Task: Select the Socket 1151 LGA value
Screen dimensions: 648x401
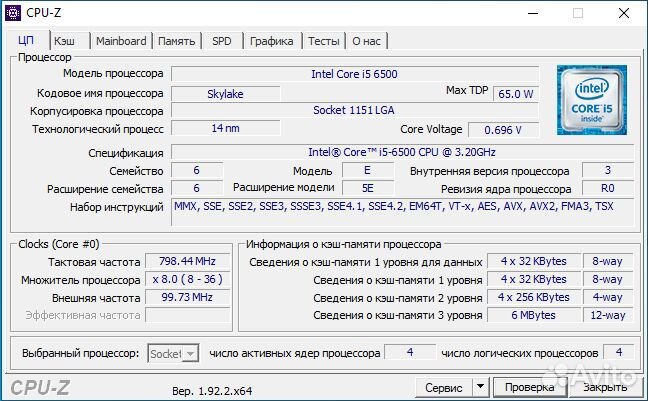Action: (355, 110)
